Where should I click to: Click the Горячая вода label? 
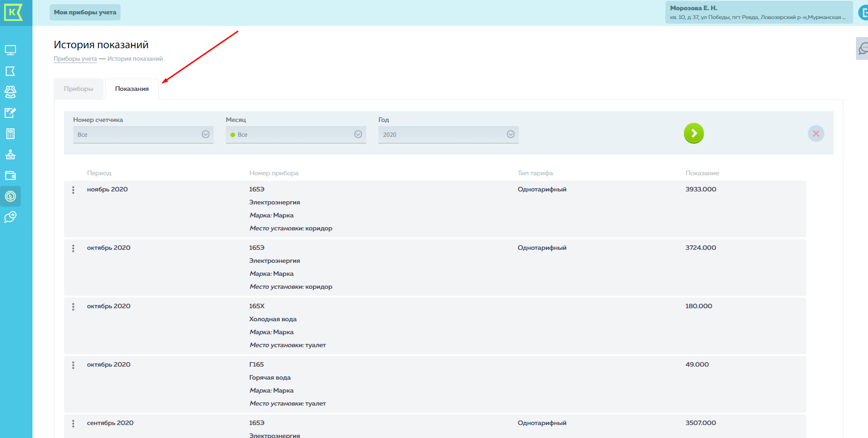[270, 378]
